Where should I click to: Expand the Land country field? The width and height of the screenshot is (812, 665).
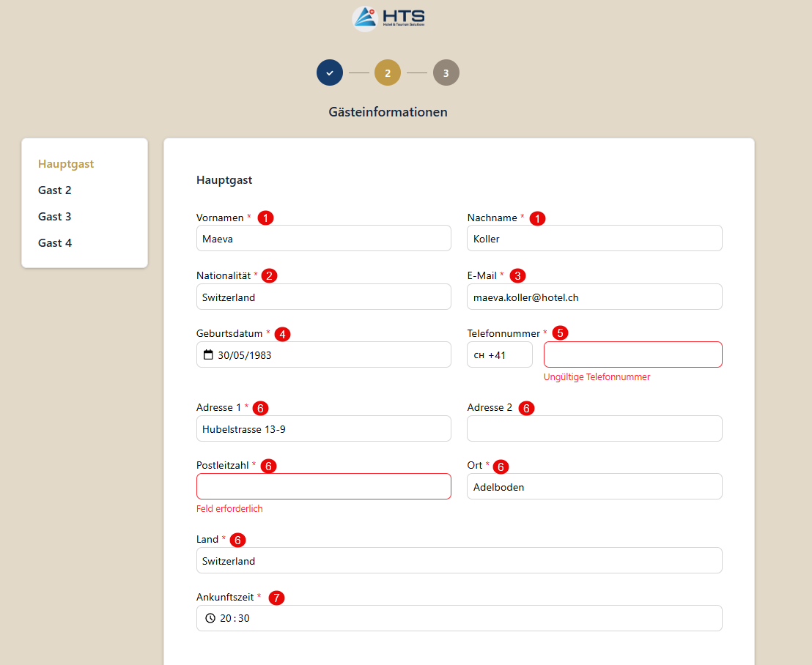pos(459,561)
